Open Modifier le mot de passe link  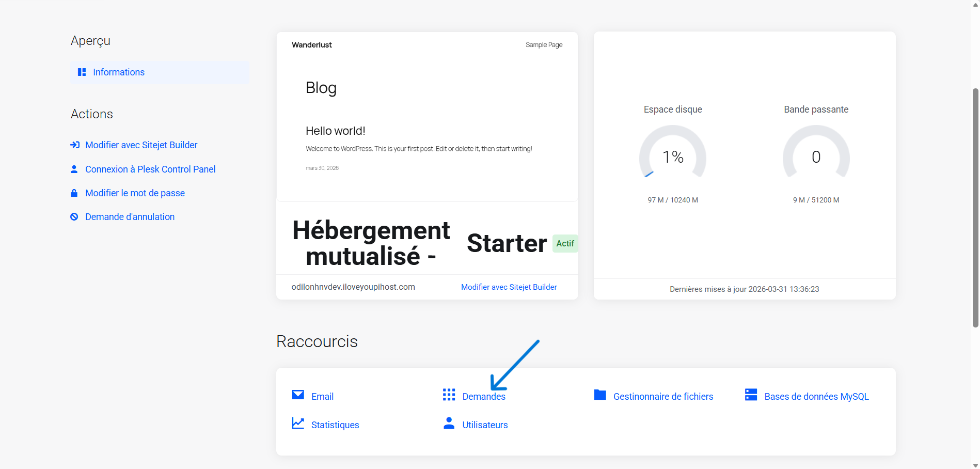[x=135, y=193]
